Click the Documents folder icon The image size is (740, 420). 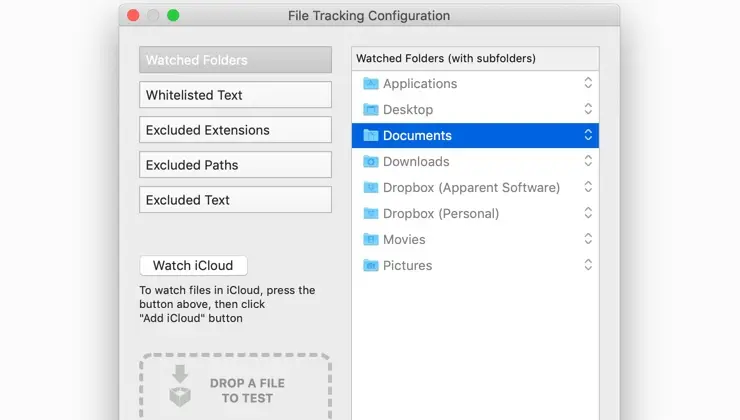370,135
